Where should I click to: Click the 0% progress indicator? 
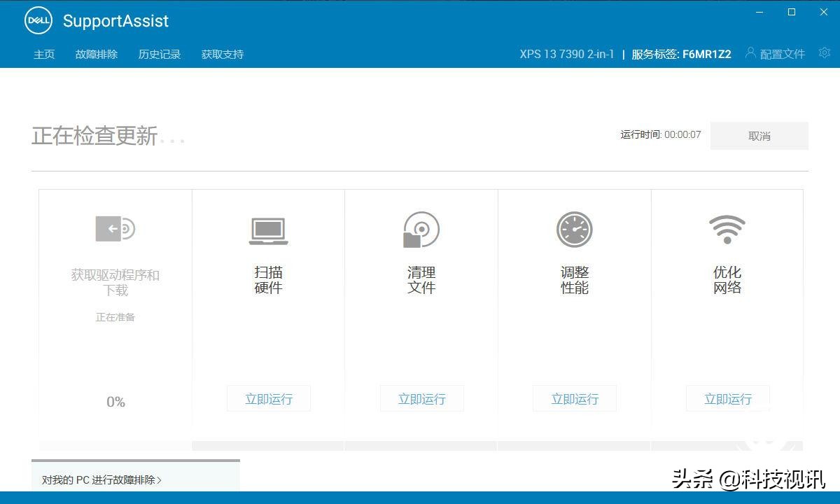click(x=115, y=402)
